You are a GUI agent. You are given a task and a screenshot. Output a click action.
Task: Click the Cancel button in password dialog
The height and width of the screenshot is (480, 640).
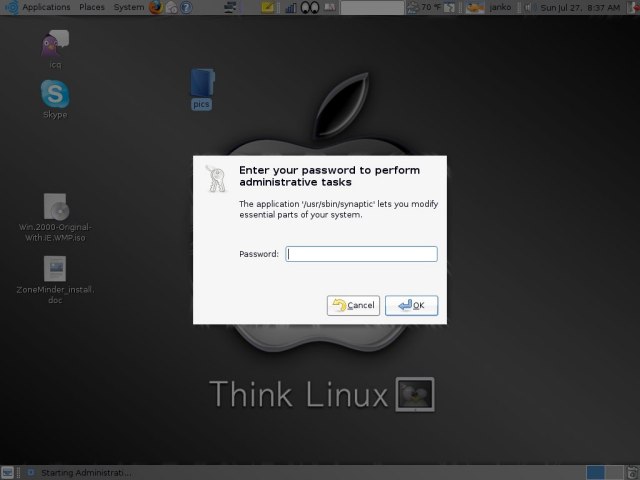(353, 305)
